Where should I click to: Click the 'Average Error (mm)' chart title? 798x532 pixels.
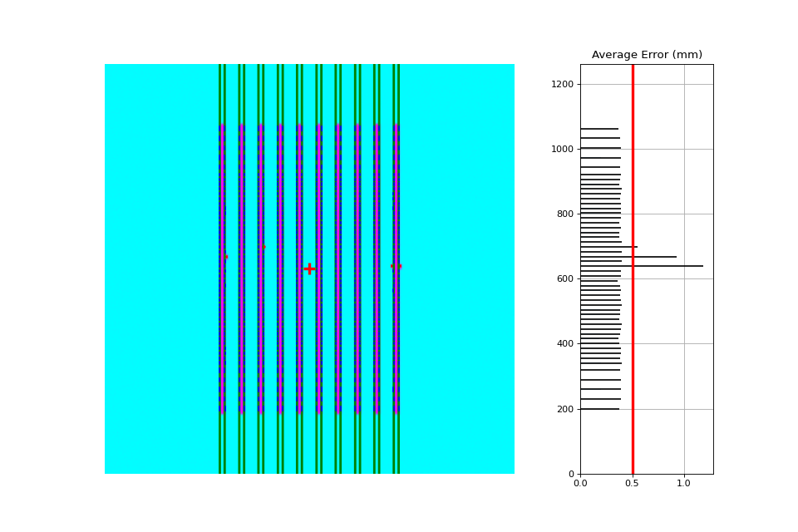(x=647, y=55)
